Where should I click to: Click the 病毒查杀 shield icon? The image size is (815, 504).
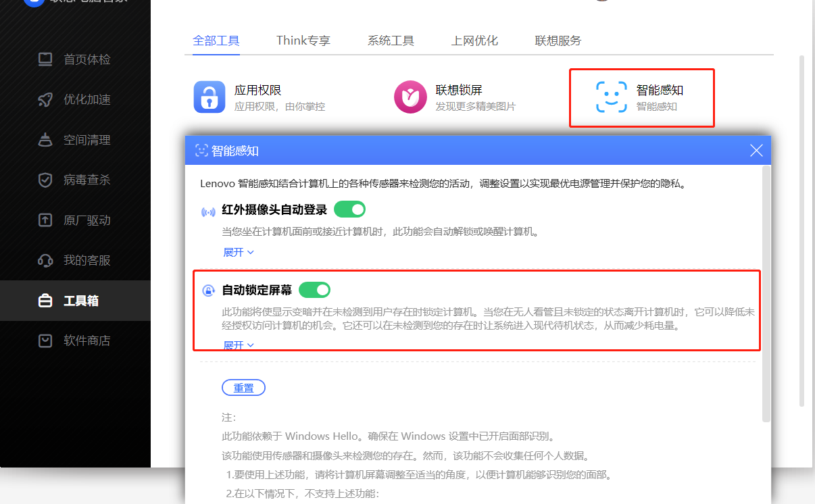(x=45, y=180)
